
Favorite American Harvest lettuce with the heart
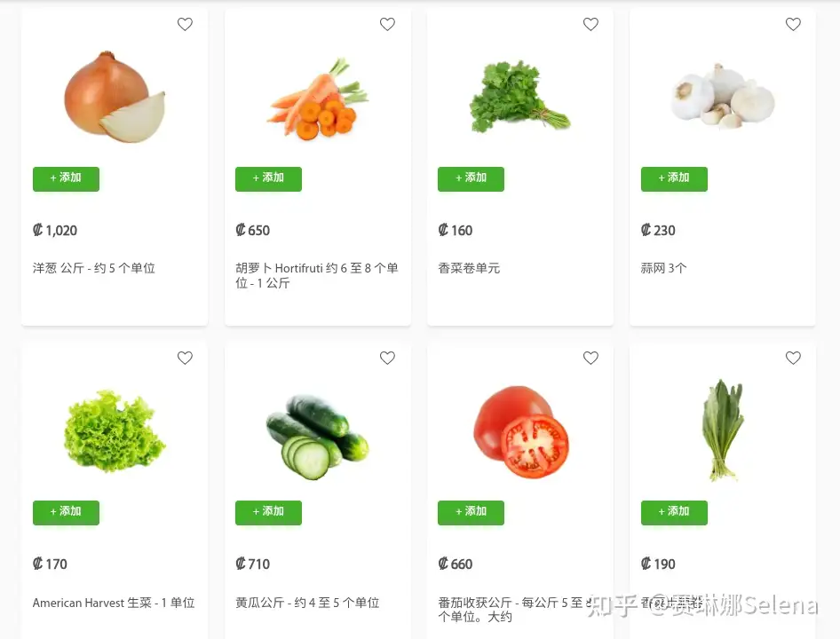point(185,359)
